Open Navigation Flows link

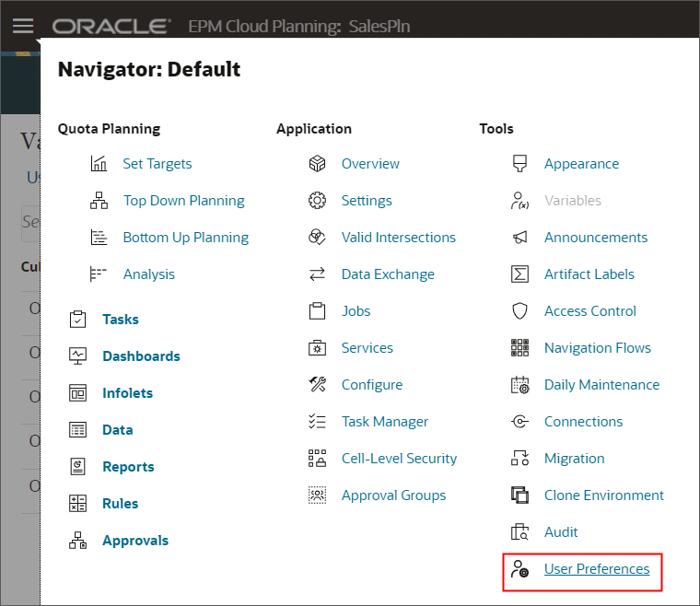[598, 348]
